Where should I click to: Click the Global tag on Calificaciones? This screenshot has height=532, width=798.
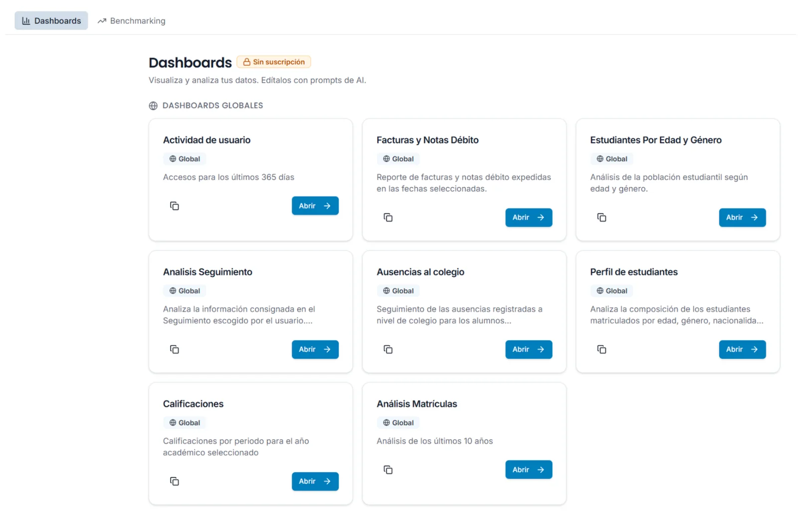tap(185, 423)
